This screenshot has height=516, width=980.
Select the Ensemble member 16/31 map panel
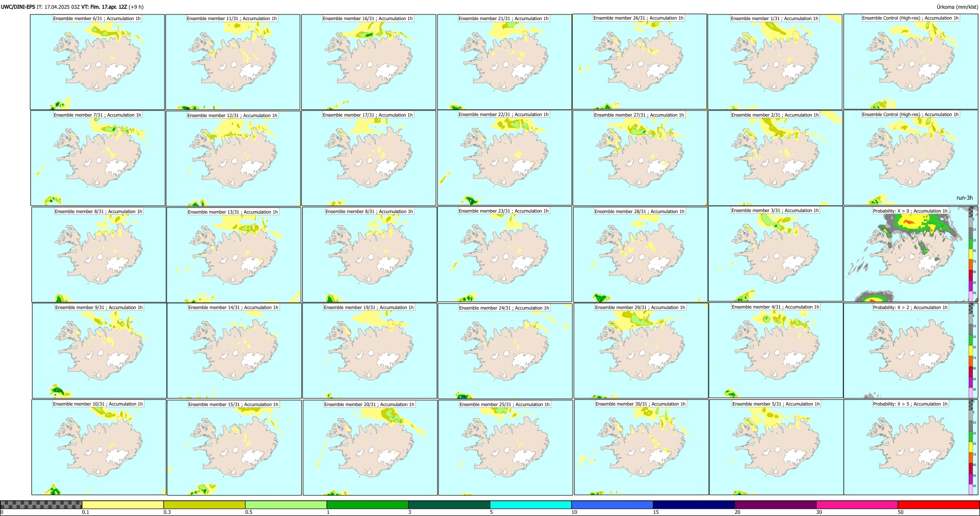(369, 62)
